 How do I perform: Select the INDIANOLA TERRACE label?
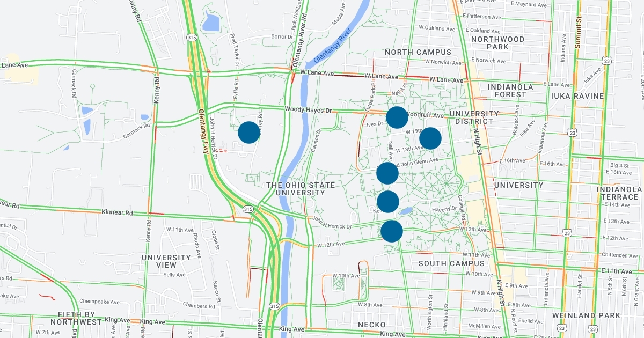(x=619, y=193)
